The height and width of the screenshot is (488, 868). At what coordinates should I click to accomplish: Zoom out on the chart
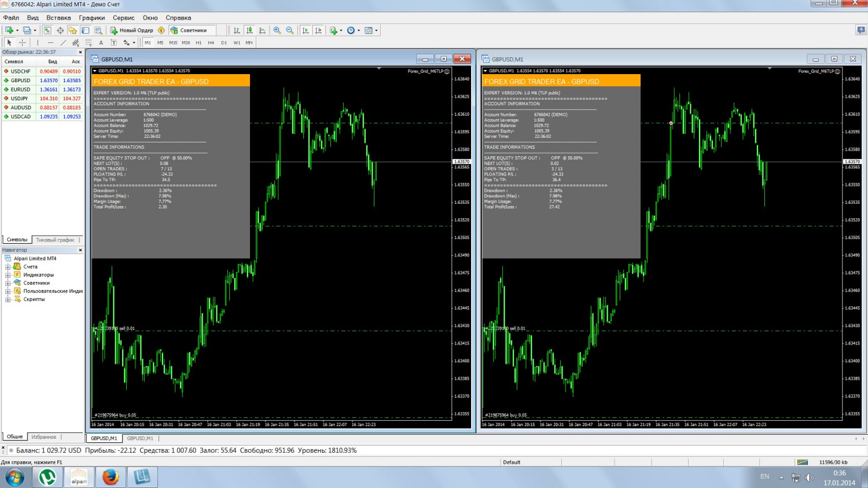click(290, 30)
